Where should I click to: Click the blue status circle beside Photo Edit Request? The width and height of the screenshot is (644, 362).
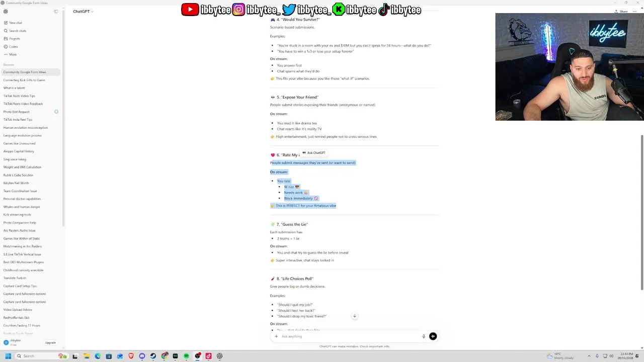tap(56, 112)
